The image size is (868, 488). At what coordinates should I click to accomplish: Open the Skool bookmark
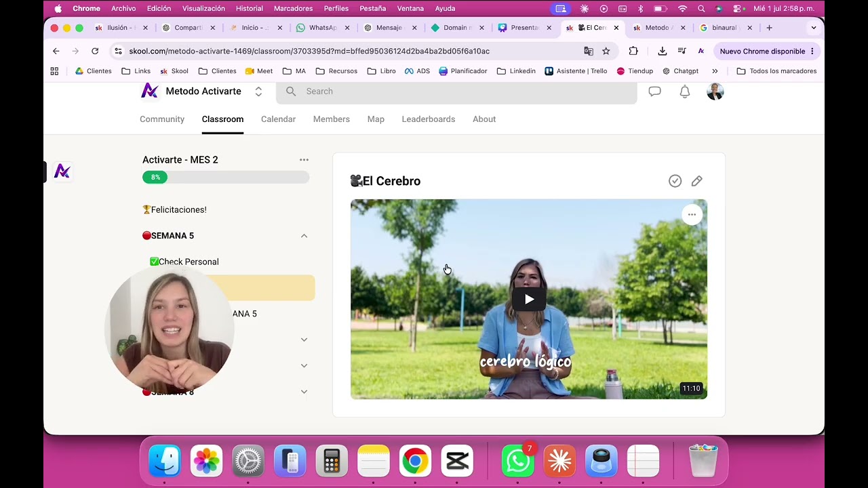click(174, 71)
